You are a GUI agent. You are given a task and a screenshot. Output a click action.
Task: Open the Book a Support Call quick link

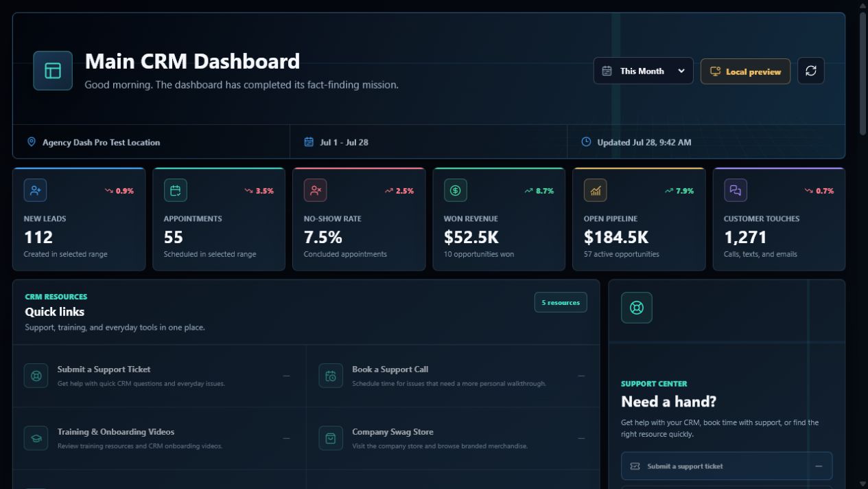453,376
